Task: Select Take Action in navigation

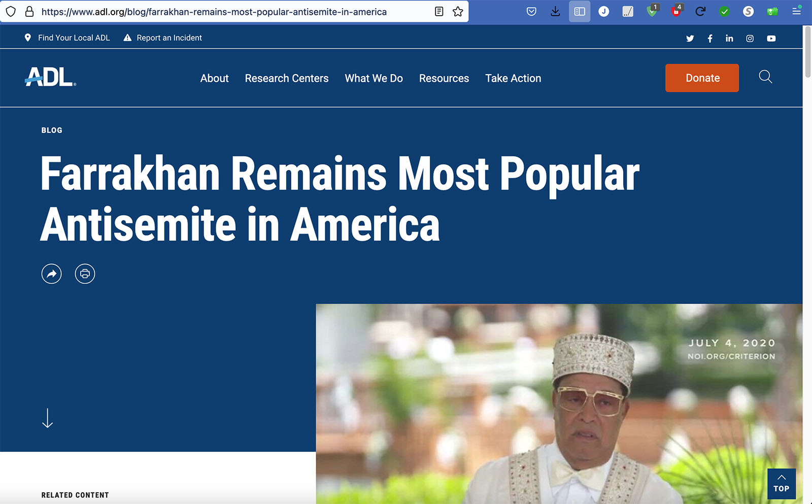Action: click(x=513, y=78)
